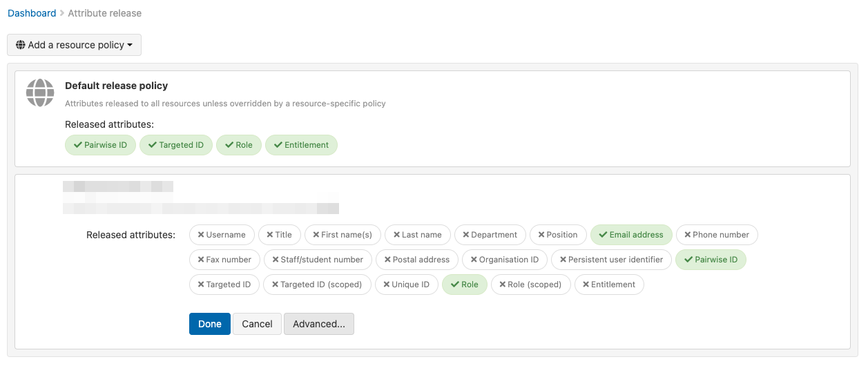The image size is (868, 366).
Task: Toggle the Fax number attribute
Action: click(224, 260)
